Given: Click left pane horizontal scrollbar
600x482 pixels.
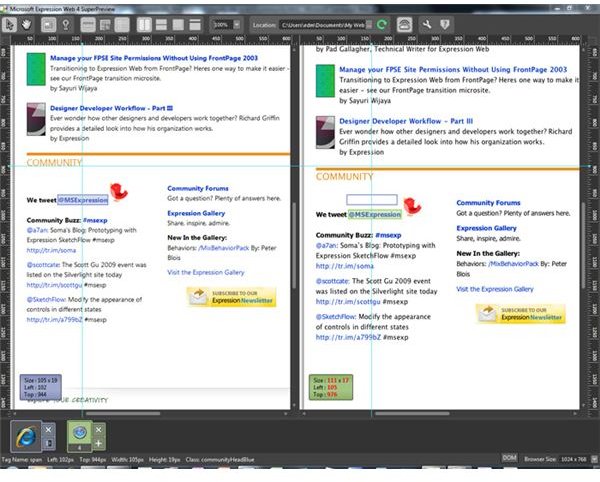Looking at the screenshot, I should point(123,414).
